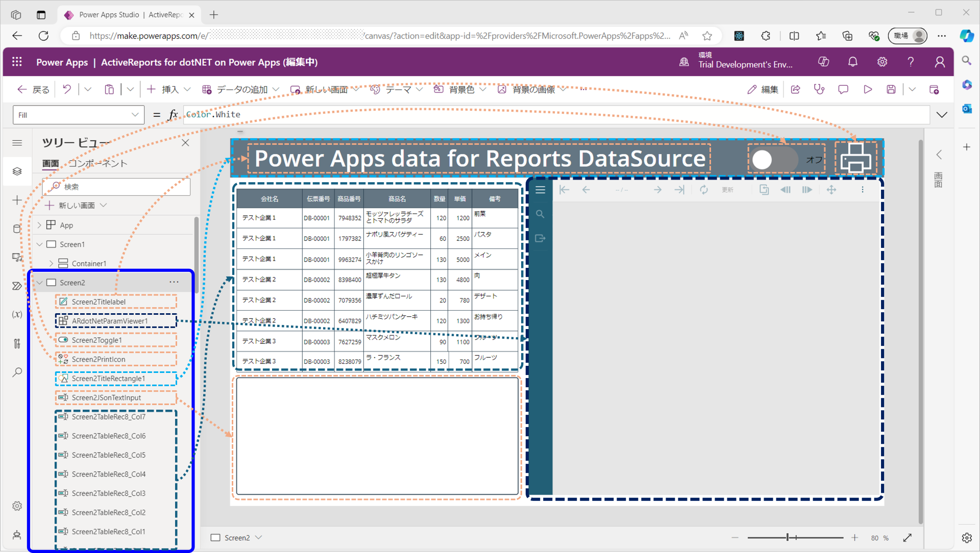Expand the formula bar chevron

tap(942, 115)
